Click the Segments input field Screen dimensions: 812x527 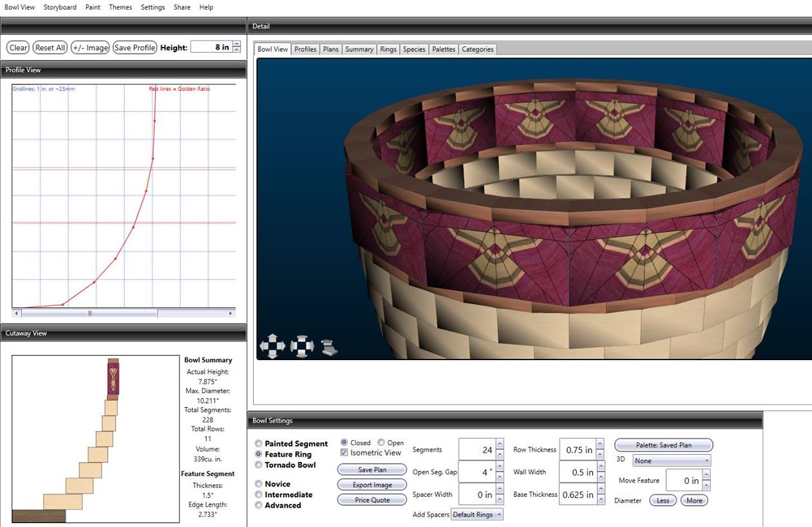point(477,450)
